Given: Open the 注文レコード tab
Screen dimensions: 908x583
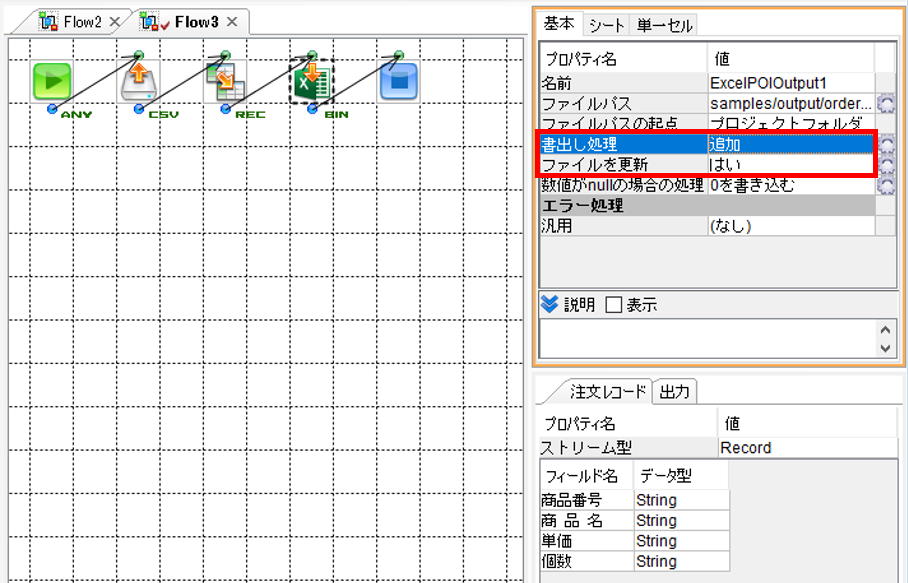Looking at the screenshot, I should (x=607, y=391).
